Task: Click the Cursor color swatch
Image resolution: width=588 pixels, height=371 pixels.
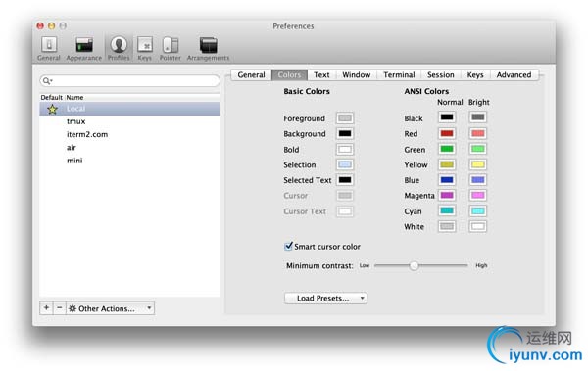Action: (345, 196)
